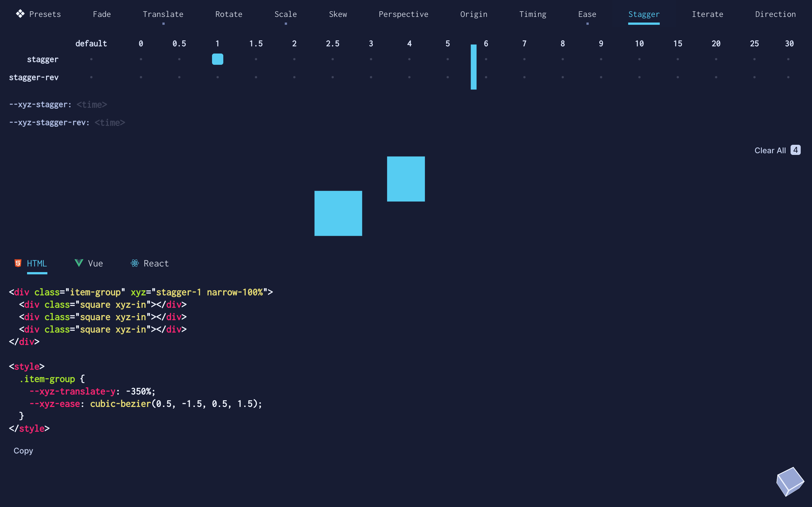The height and width of the screenshot is (507, 812).
Task: Click the Vue logo icon
Action: click(x=79, y=263)
